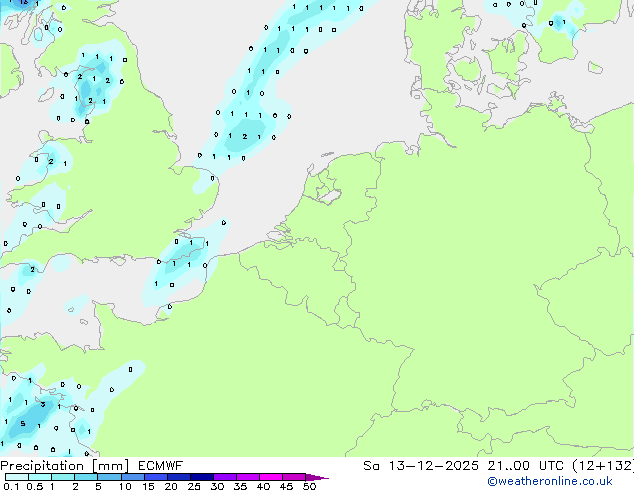Click the map precipitation value 3 near Brittany
Screen dimensions: 634x490
click(43, 404)
